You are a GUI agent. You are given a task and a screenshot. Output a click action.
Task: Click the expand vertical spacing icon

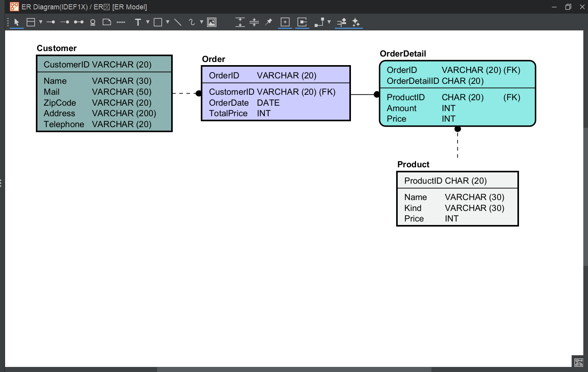(240, 22)
